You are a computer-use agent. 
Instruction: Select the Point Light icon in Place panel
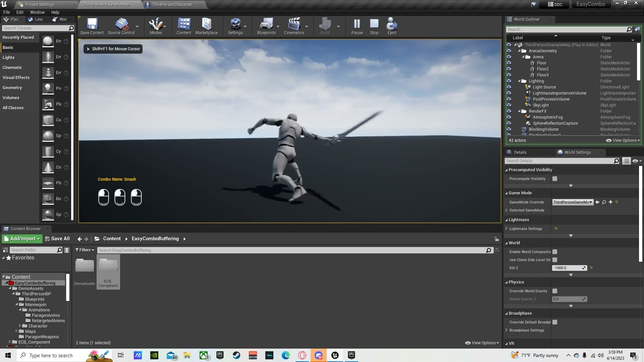tap(48, 88)
